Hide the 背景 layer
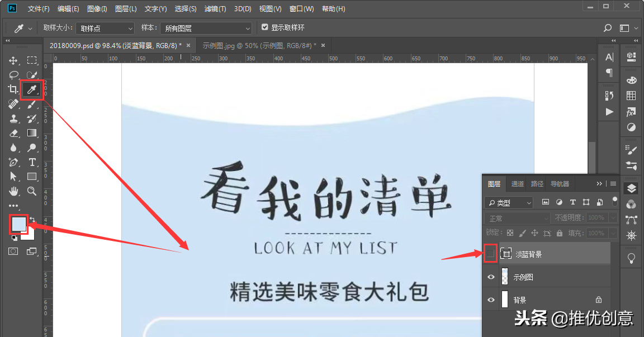The image size is (644, 337). coord(491,300)
